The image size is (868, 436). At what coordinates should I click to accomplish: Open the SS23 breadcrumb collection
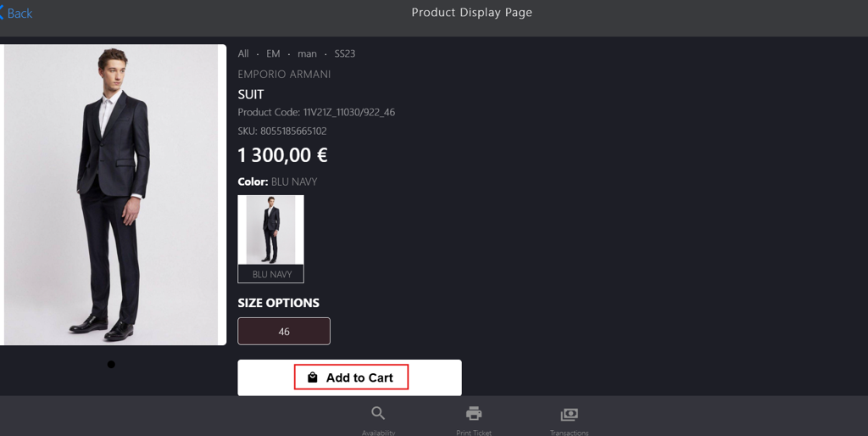coord(345,53)
